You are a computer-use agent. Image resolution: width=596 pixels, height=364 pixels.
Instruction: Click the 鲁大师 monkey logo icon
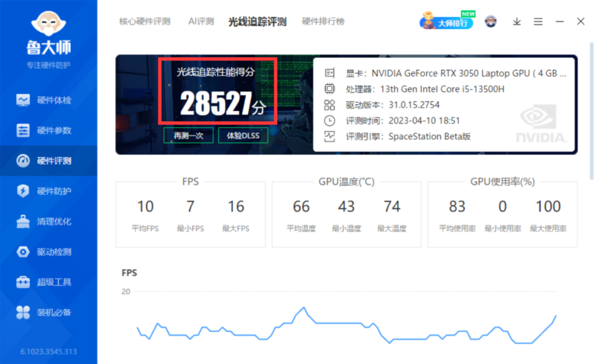click(x=48, y=24)
